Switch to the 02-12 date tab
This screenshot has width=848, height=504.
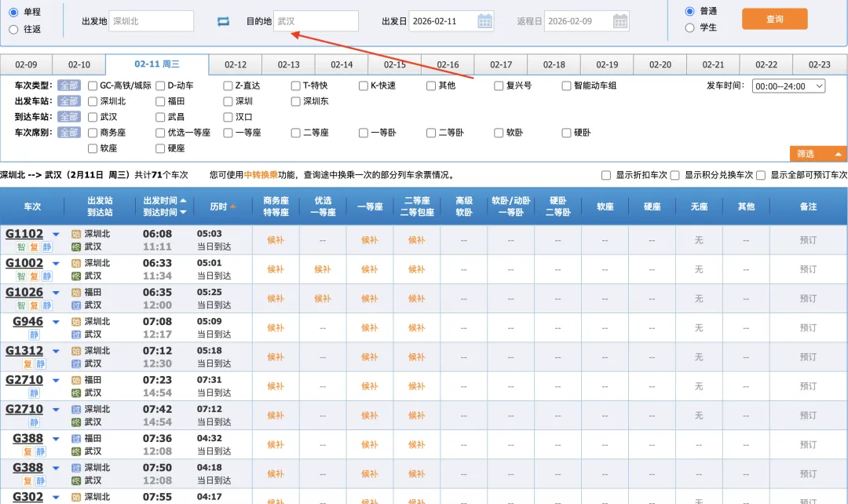tap(236, 64)
